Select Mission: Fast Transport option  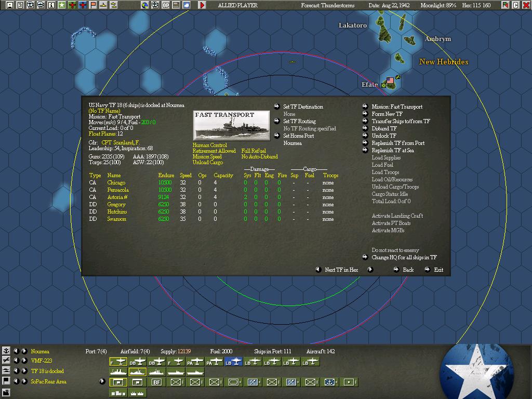click(x=397, y=107)
